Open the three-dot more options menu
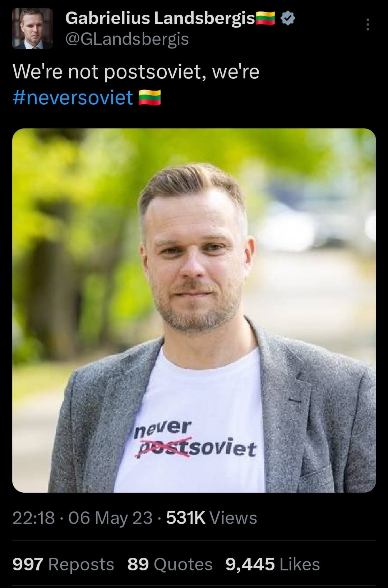The height and width of the screenshot is (588, 388). pos(368,24)
